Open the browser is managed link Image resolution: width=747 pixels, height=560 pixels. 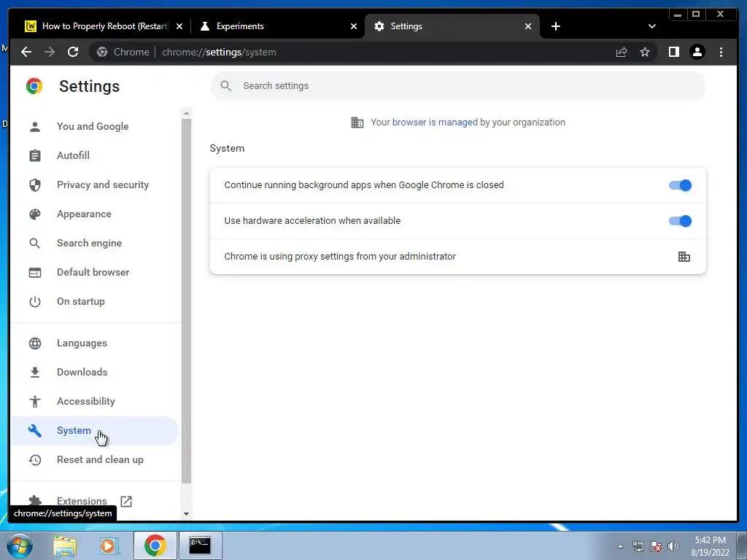click(x=435, y=122)
